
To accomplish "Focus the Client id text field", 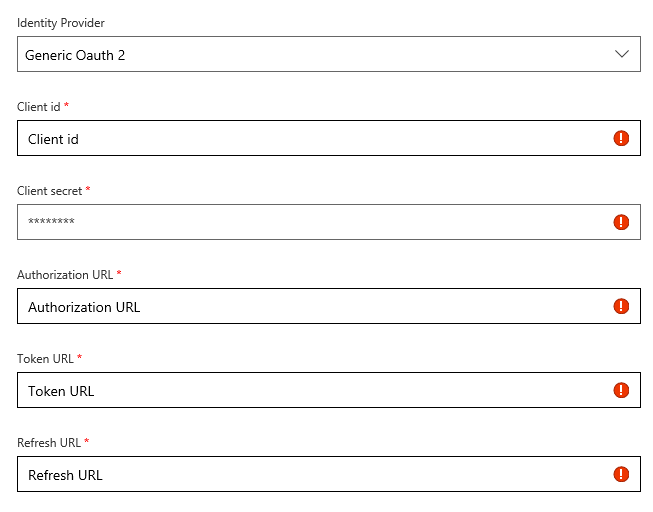I will click(x=300, y=138).
